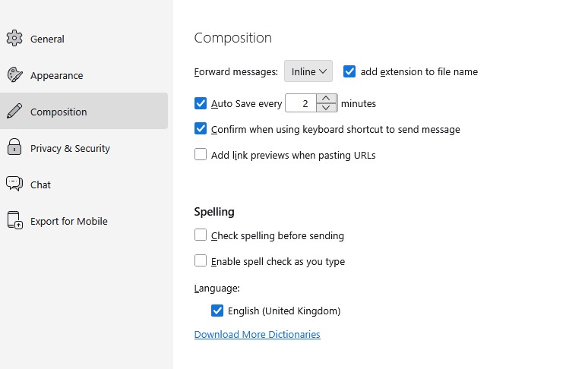
Task: Click the Privacy & Security padlock icon
Action: (14, 148)
